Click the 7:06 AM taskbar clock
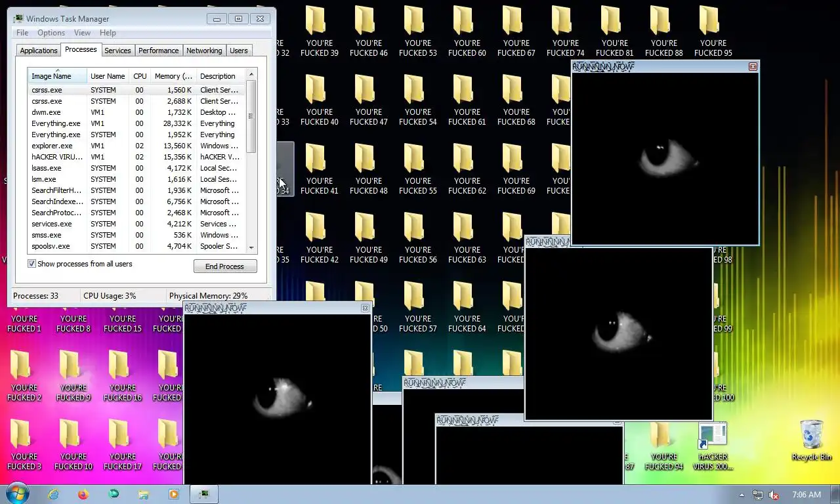 (x=807, y=495)
